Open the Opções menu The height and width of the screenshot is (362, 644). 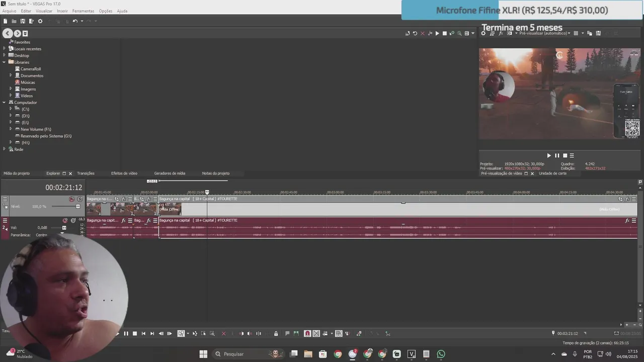click(x=106, y=11)
